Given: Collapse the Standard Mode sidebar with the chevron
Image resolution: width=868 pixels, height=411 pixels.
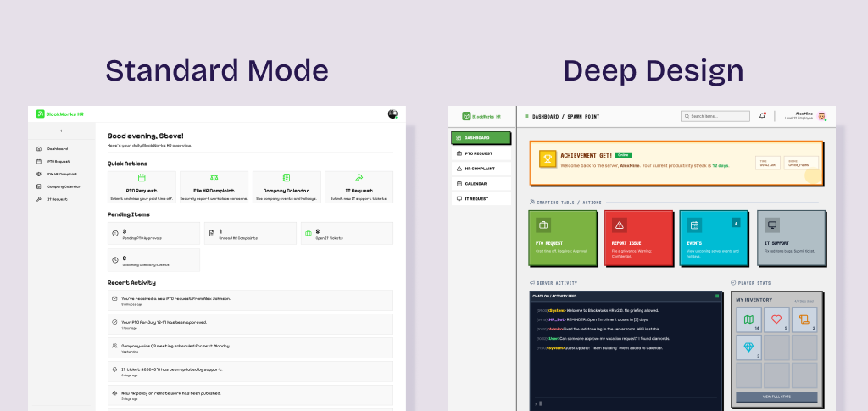Looking at the screenshot, I should point(61,131).
